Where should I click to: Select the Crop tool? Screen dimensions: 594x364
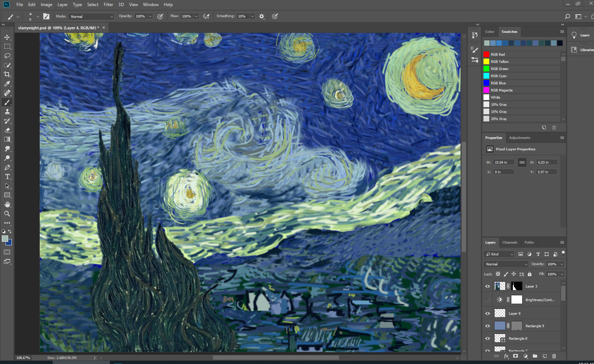[7, 74]
